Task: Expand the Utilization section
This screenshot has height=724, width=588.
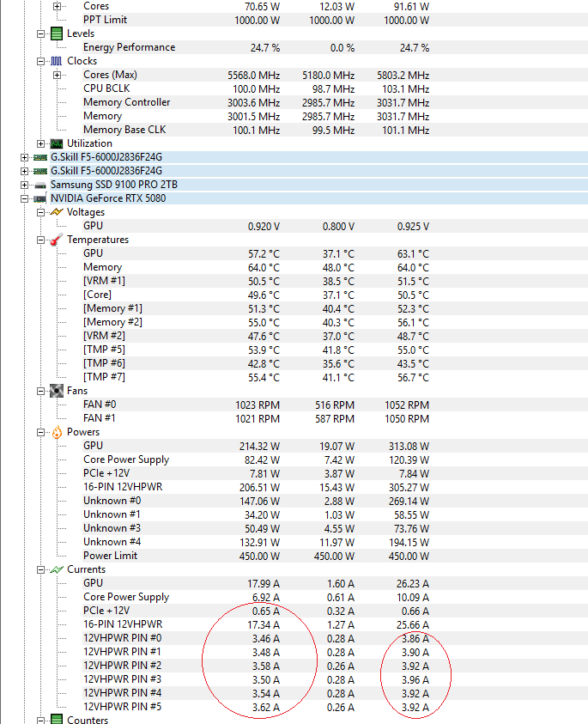Action: [x=40, y=143]
